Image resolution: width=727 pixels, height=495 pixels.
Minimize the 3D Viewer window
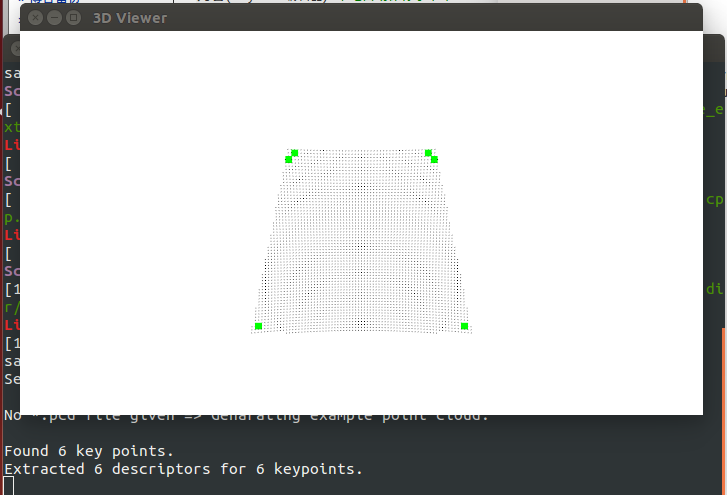[54, 18]
